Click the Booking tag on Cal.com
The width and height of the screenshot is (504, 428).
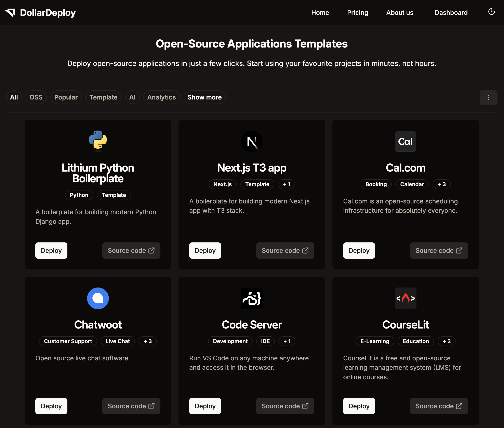coord(376,184)
